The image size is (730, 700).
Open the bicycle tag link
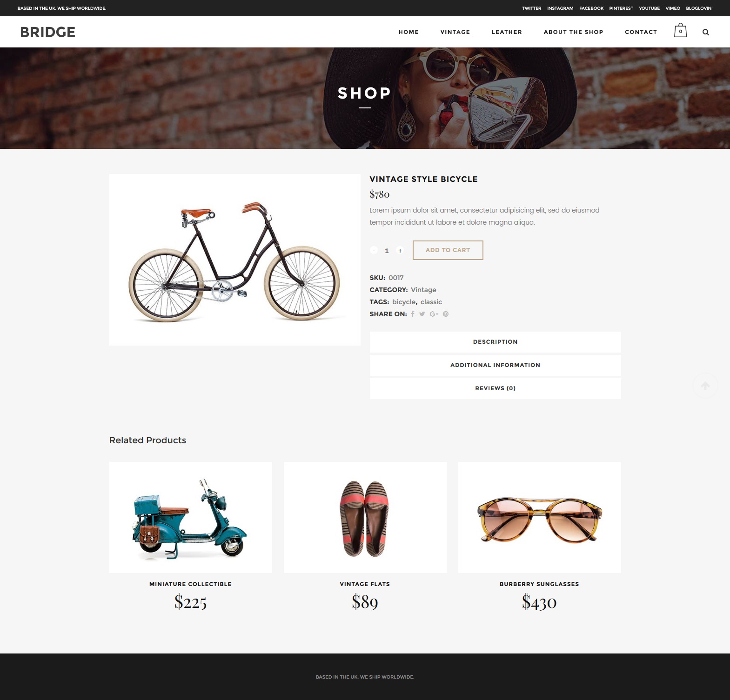tap(404, 302)
